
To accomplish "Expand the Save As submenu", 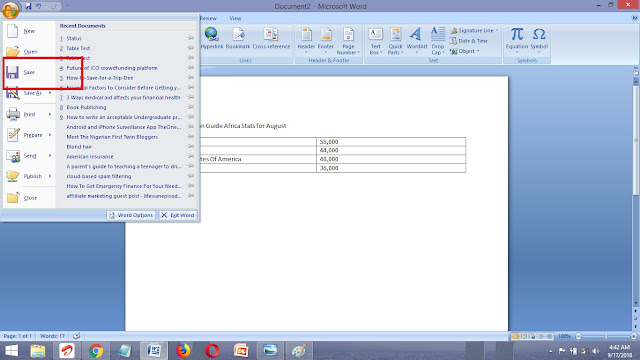I will 50,93.
